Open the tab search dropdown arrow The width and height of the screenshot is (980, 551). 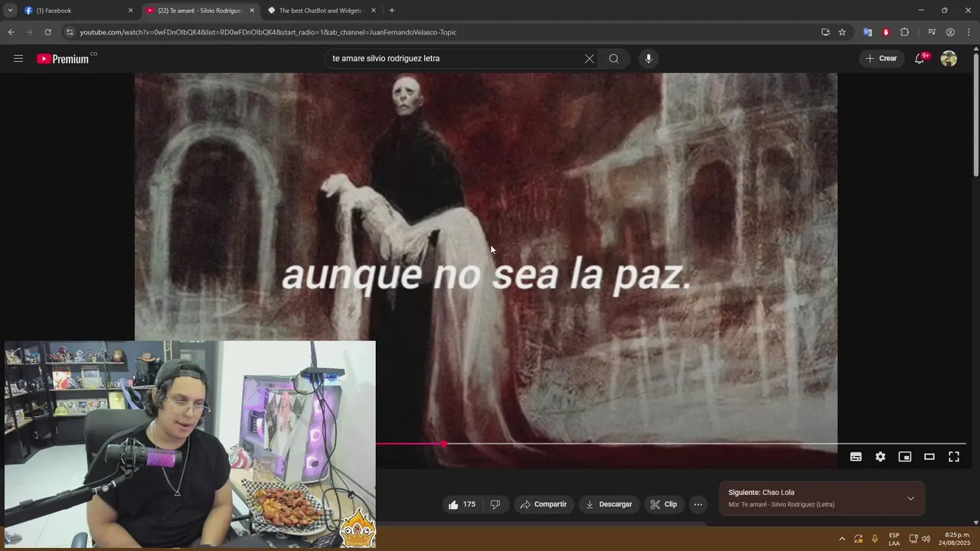[10, 11]
